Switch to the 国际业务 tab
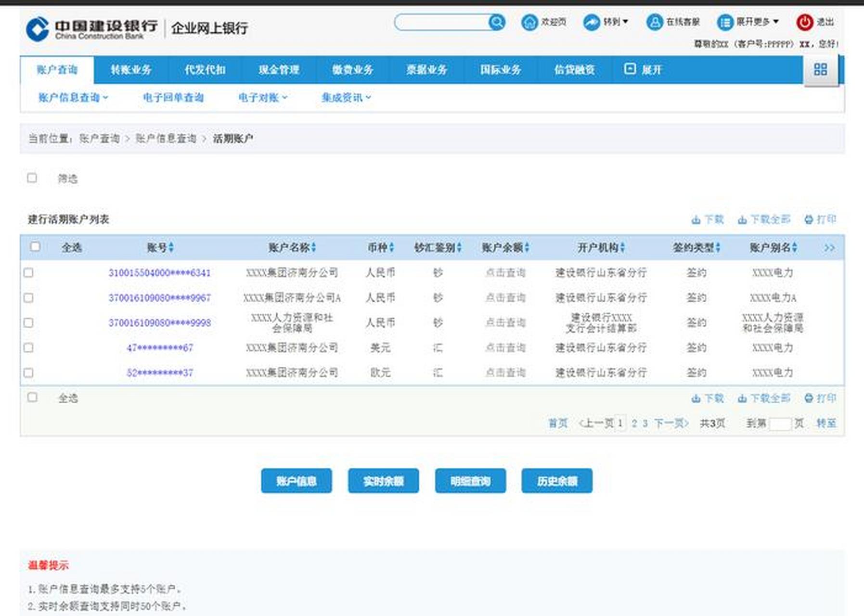The height and width of the screenshot is (616, 864). click(x=501, y=70)
